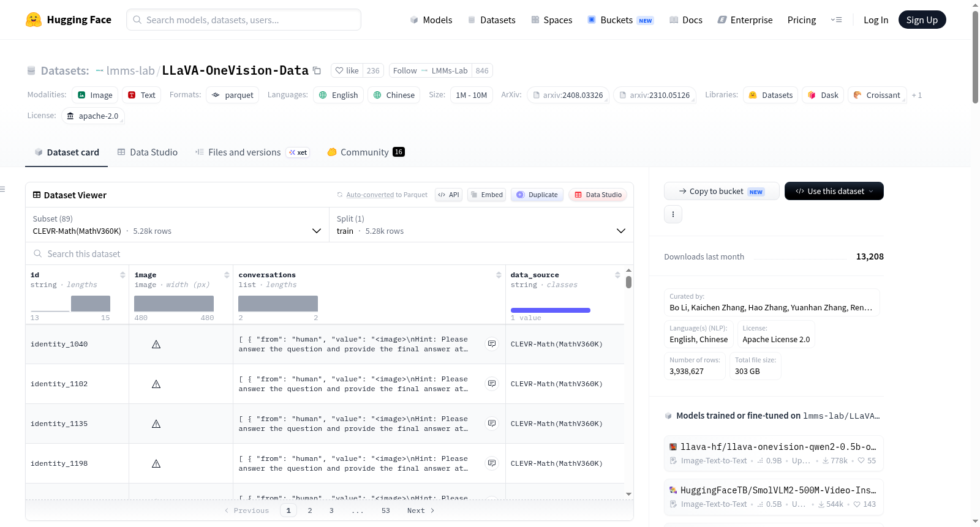Open the Community tab
The width and height of the screenshot is (980, 527).
pyautogui.click(x=366, y=152)
